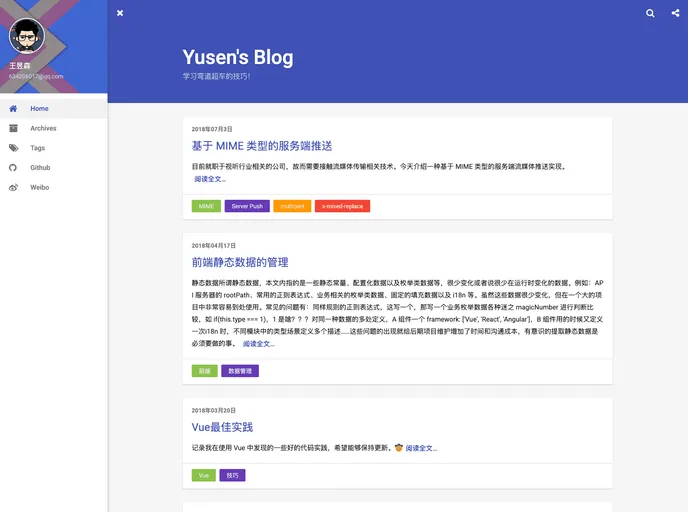688x512 pixels.
Task: Click the Yusen's Blog title
Action: (x=238, y=57)
